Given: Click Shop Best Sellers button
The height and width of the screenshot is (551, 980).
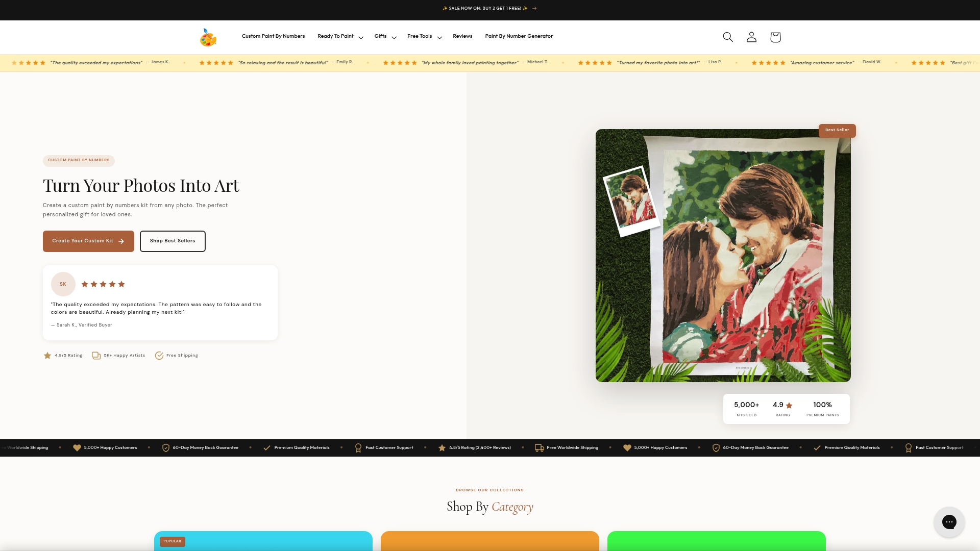Looking at the screenshot, I should [x=173, y=241].
